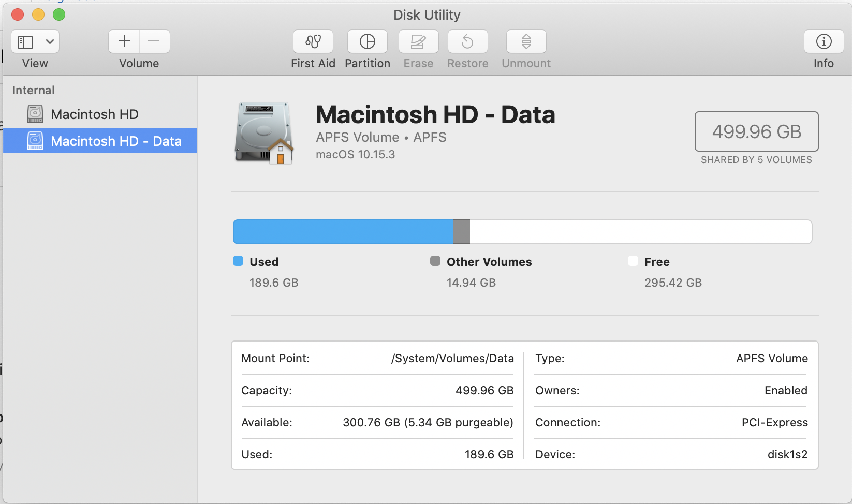
Task: Click the 'macOS 10.15.3' version text
Action: click(x=356, y=155)
